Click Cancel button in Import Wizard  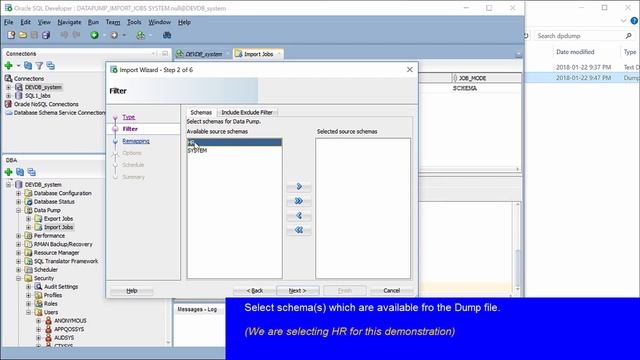(x=391, y=291)
